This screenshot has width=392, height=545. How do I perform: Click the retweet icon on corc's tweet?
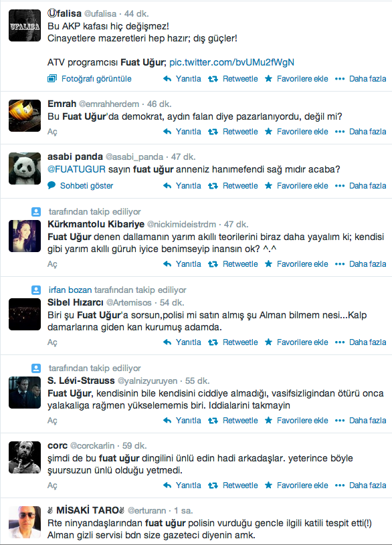(213, 485)
